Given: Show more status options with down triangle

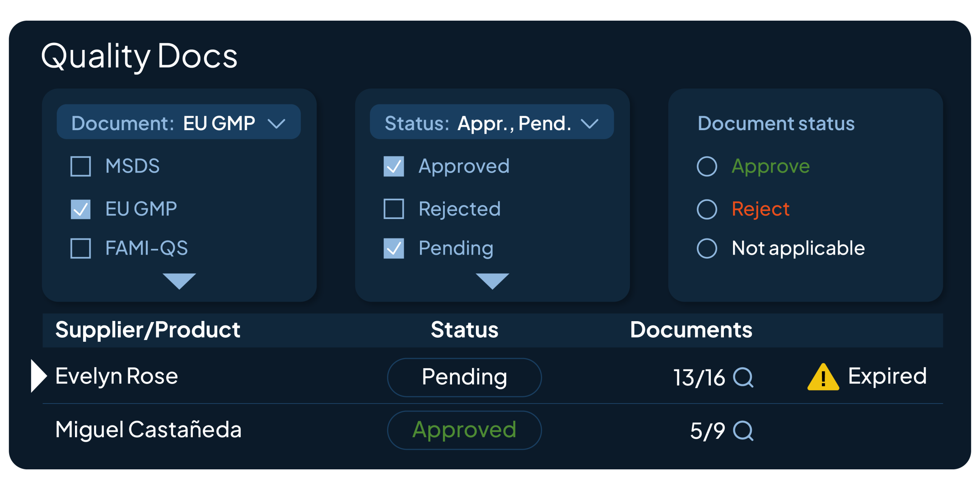Looking at the screenshot, I should pyautogui.click(x=492, y=281).
